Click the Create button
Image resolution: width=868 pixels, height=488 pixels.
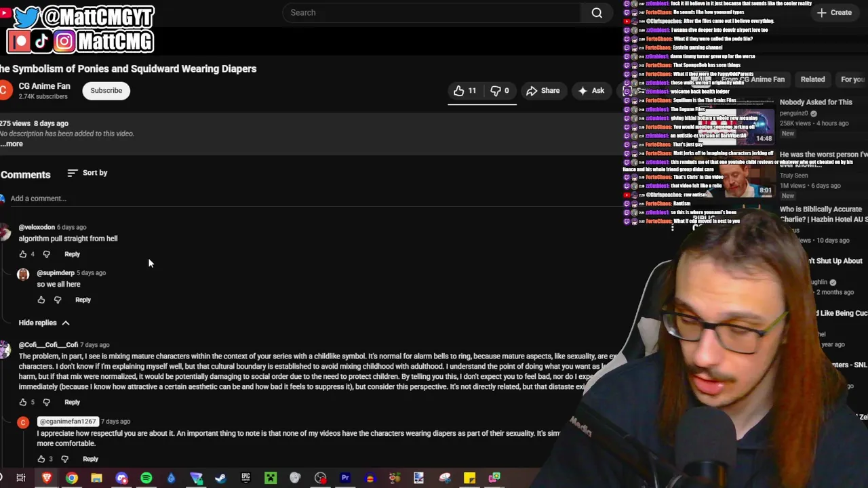pos(835,13)
